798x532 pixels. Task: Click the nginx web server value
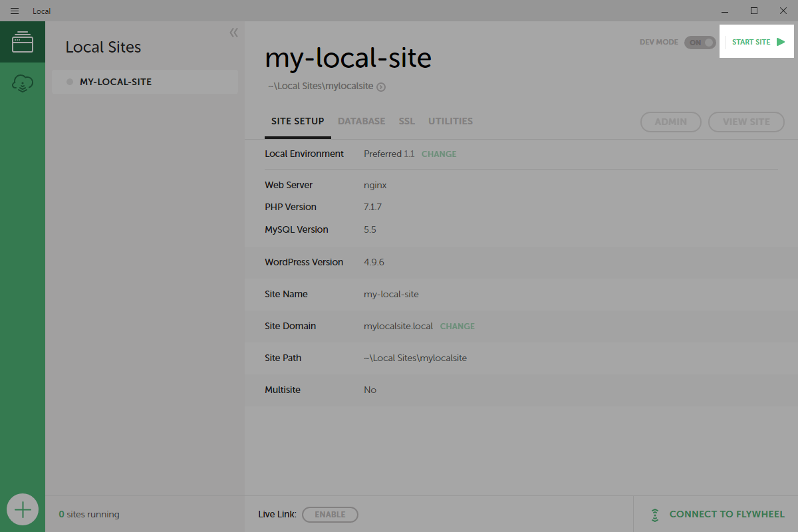pyautogui.click(x=375, y=185)
